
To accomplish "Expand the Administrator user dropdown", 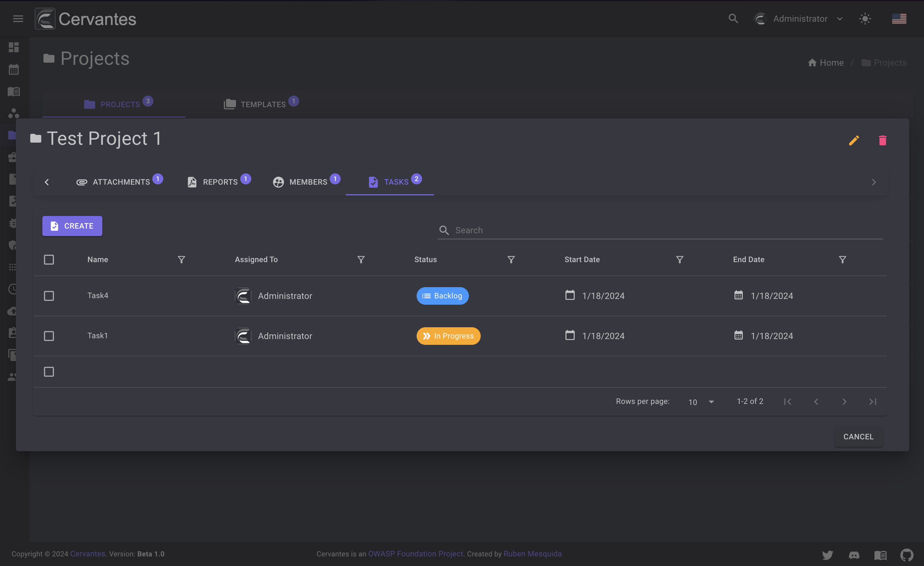I will pos(798,19).
